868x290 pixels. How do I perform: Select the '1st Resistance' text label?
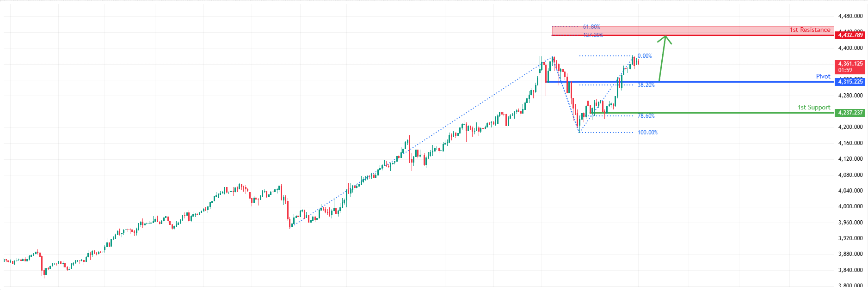[810, 30]
